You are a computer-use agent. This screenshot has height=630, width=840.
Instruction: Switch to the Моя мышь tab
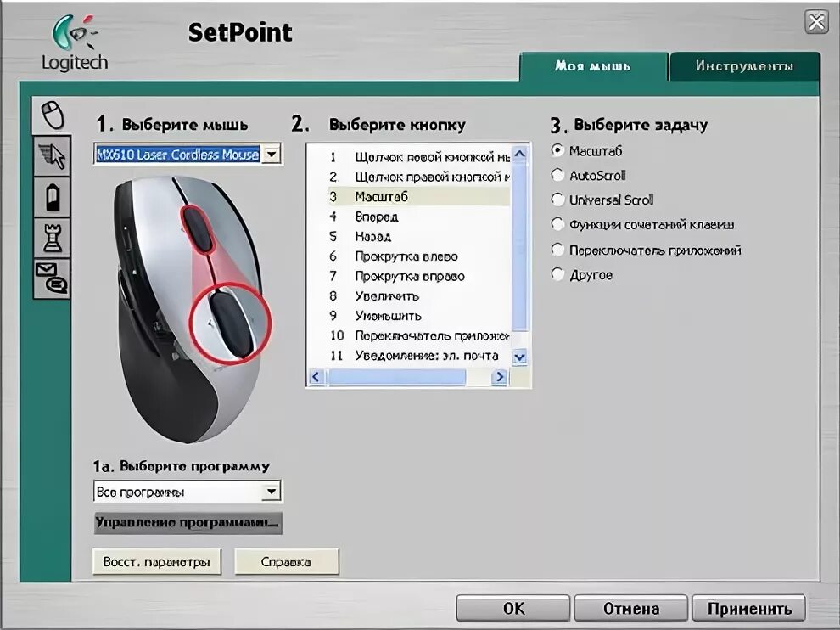click(x=592, y=66)
